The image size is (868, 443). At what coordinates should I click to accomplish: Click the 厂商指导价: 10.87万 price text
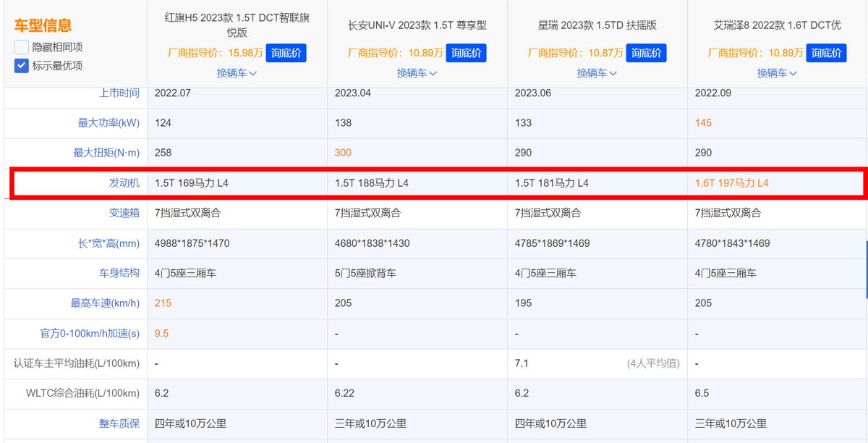point(575,53)
